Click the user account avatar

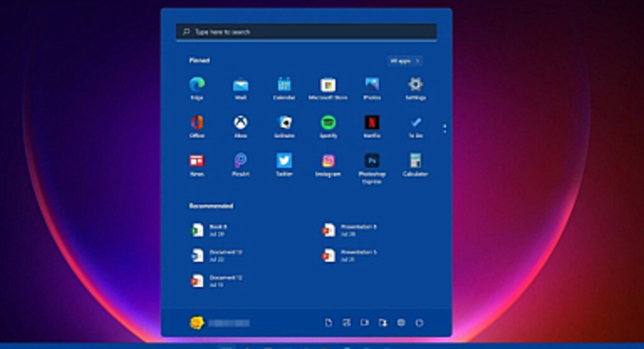[197, 323]
